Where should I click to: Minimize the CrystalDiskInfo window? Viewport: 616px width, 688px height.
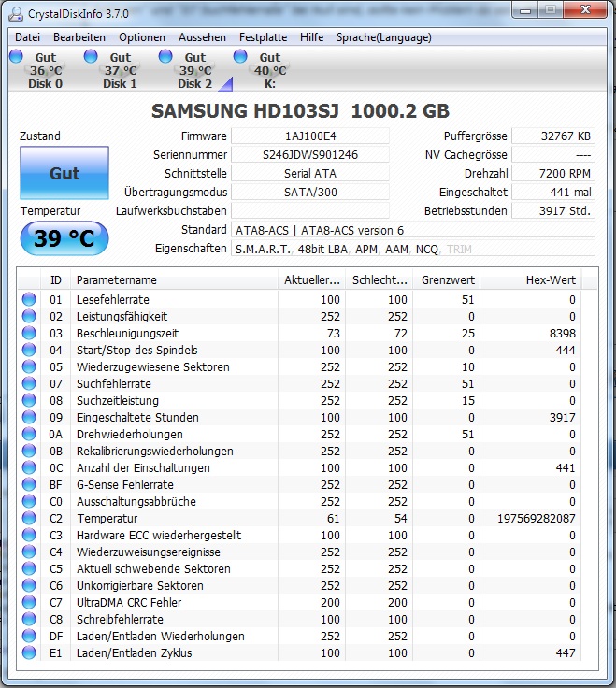click(525, 9)
